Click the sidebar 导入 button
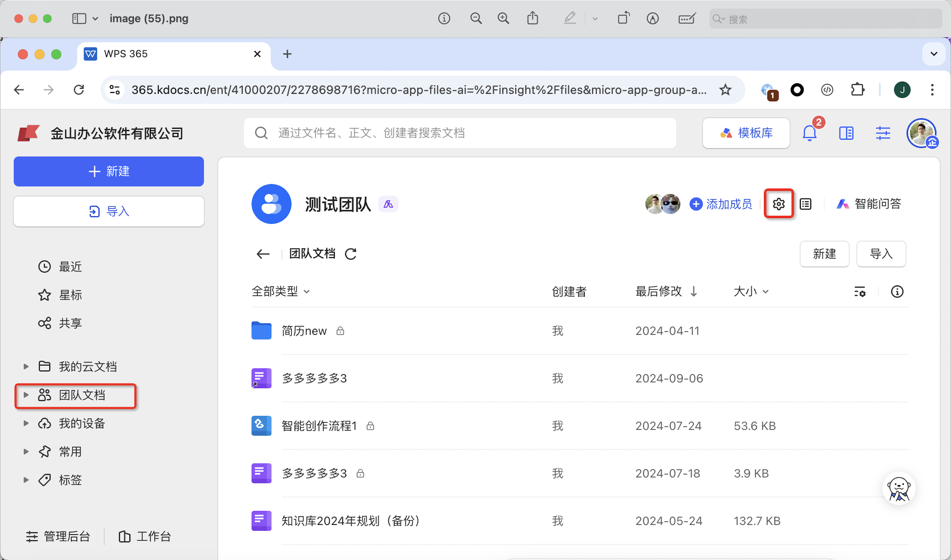 click(x=109, y=211)
